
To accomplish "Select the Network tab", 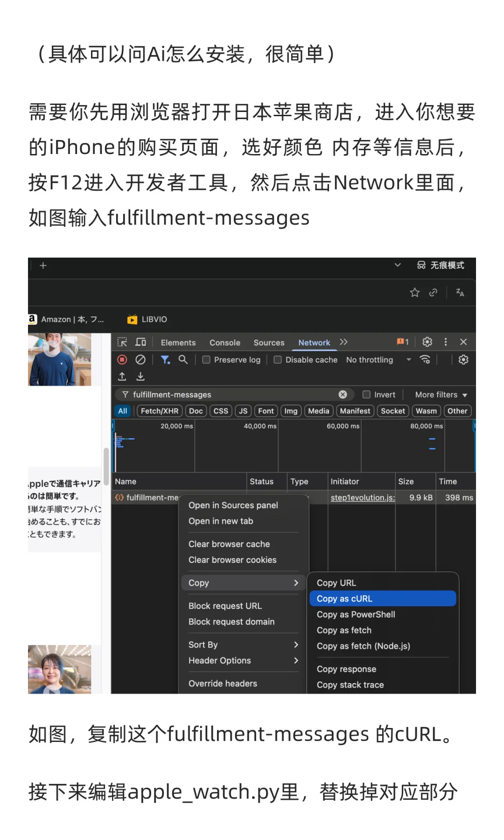I will pyautogui.click(x=314, y=343).
